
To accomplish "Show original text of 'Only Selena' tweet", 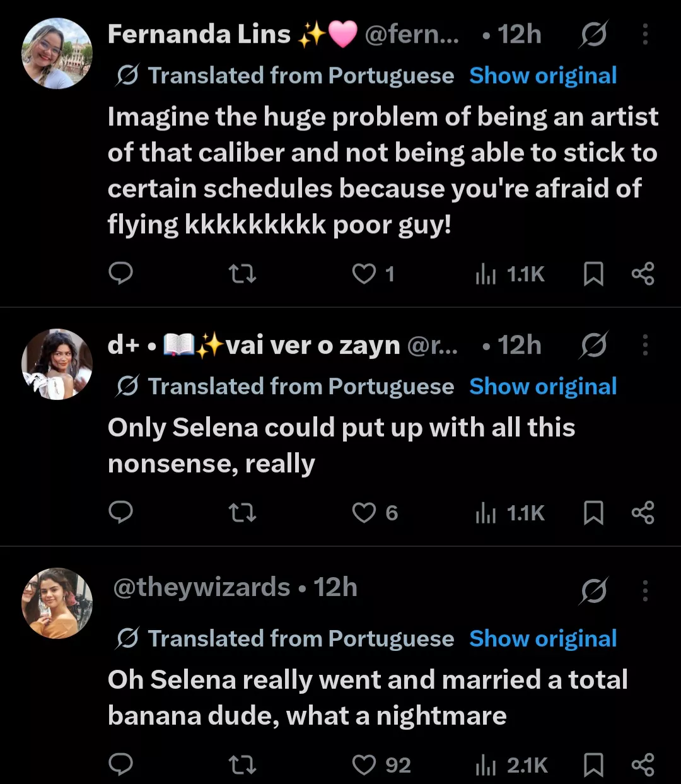I will [543, 387].
